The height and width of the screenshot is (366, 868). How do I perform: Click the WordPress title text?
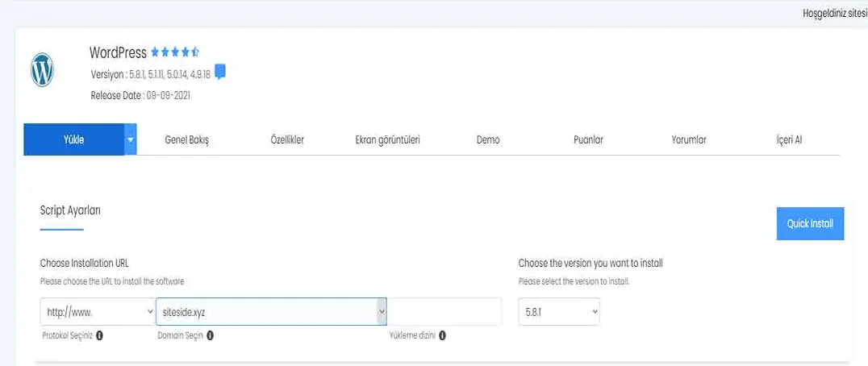pos(118,52)
